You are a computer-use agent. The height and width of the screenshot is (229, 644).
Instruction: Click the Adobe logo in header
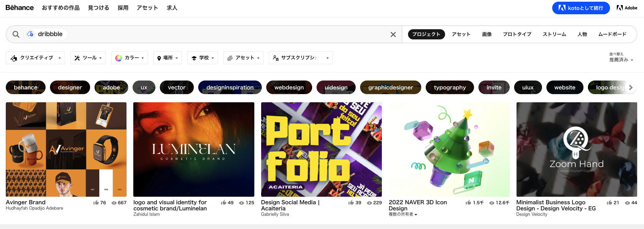pyautogui.click(x=627, y=8)
